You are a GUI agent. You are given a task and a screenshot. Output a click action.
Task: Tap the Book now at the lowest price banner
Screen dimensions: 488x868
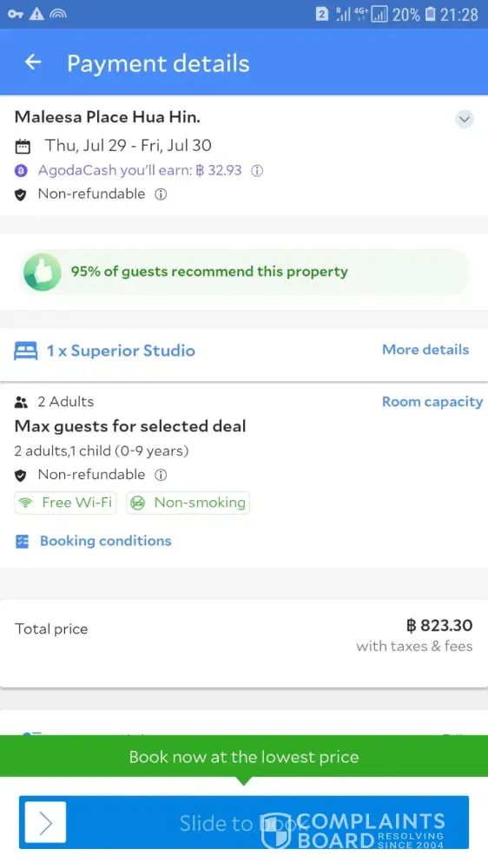coord(244,757)
